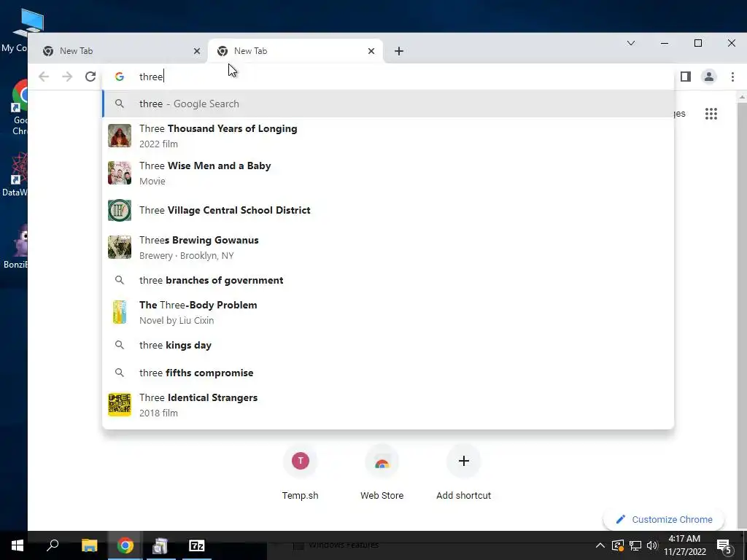Open the Temp.sh shortcut
This screenshot has height=560, width=747.
click(x=300, y=472)
